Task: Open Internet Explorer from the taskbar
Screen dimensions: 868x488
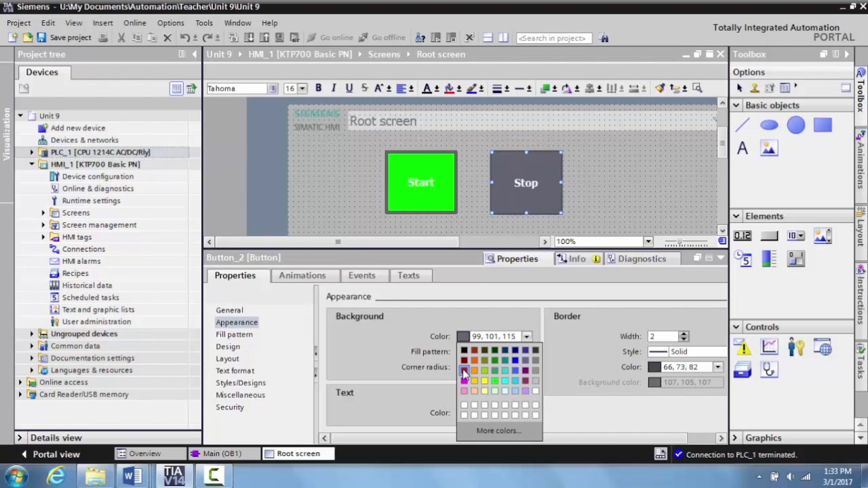Action: pyautogui.click(x=56, y=476)
